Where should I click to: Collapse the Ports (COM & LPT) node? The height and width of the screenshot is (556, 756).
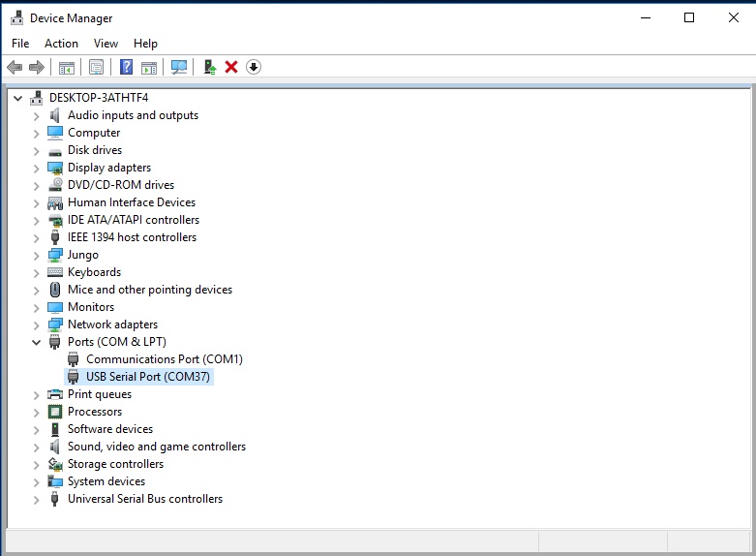(x=37, y=342)
